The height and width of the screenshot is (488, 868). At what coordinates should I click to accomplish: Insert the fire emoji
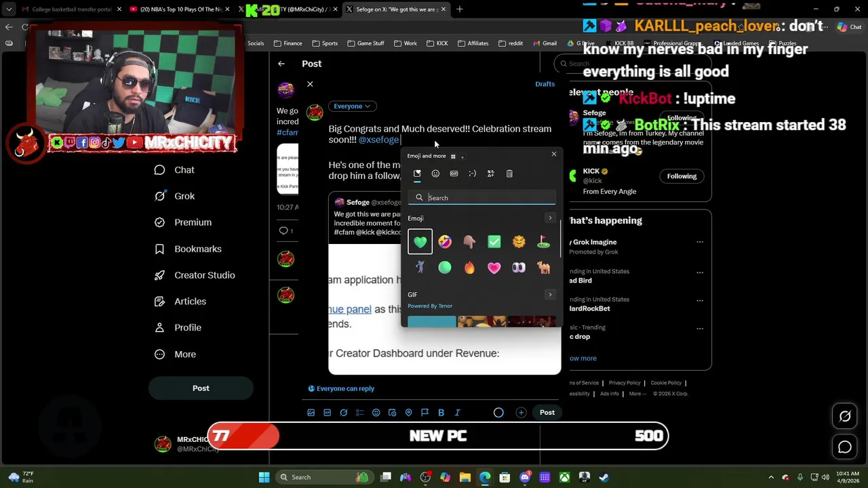pyautogui.click(x=469, y=268)
